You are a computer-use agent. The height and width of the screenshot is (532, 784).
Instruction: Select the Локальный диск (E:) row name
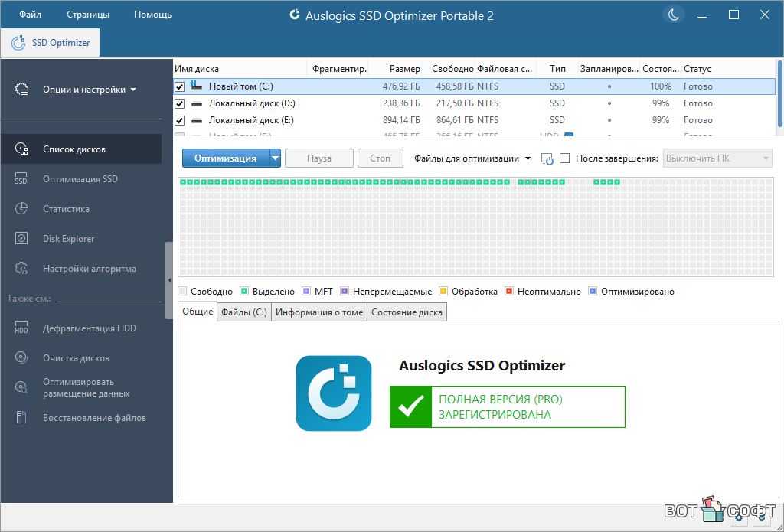251,120
